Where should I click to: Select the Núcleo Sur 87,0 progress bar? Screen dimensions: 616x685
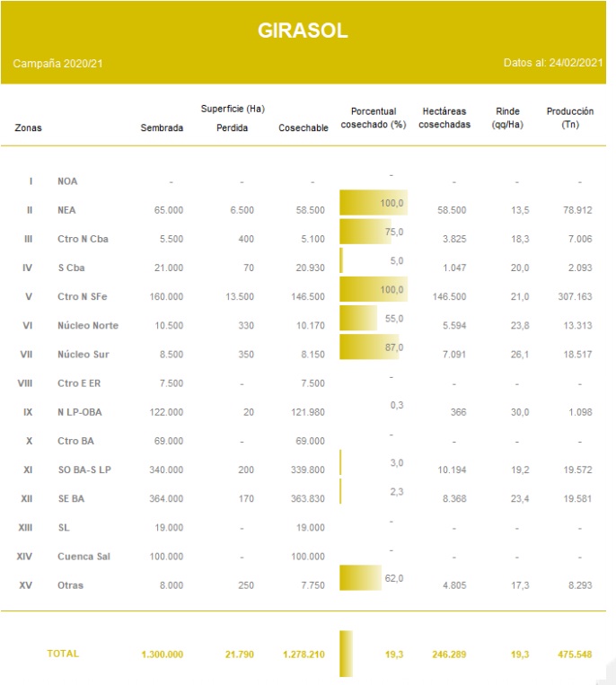(x=369, y=347)
